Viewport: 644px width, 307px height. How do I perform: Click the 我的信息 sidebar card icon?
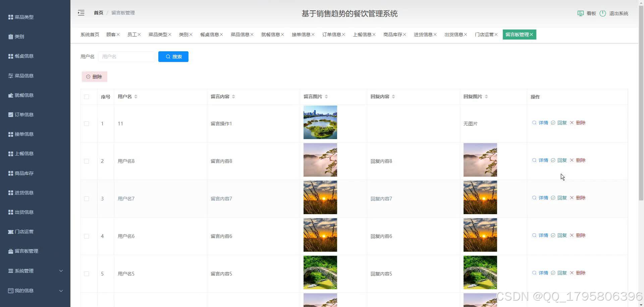[11, 291]
